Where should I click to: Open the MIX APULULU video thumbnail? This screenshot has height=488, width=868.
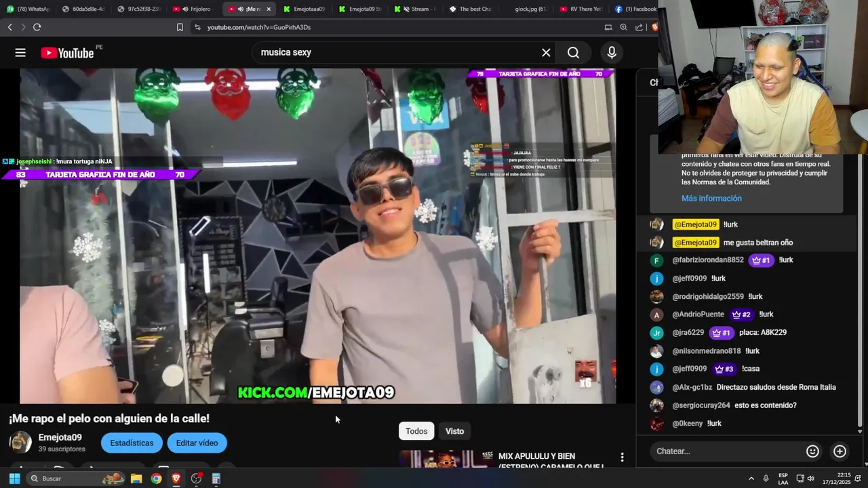[445, 459]
